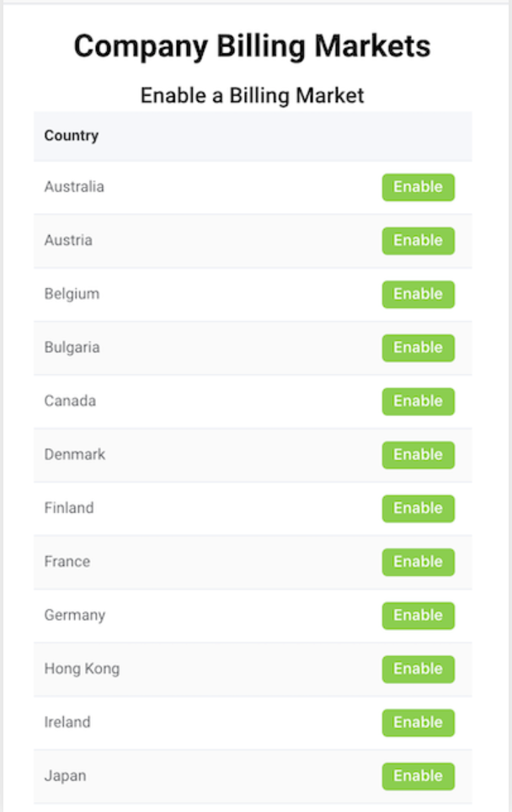Image resolution: width=512 pixels, height=812 pixels.
Task: Enable billing for Bulgaria
Action: pos(418,347)
